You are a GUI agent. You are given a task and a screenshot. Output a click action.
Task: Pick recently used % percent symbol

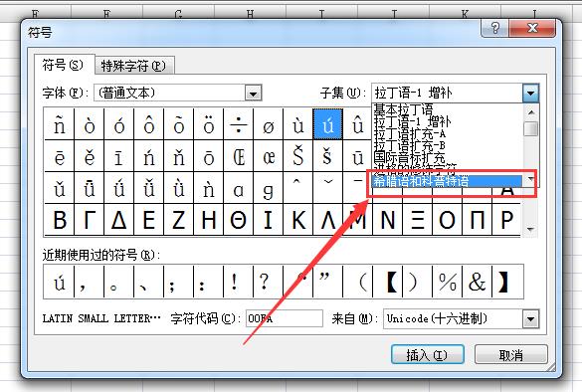click(x=448, y=283)
